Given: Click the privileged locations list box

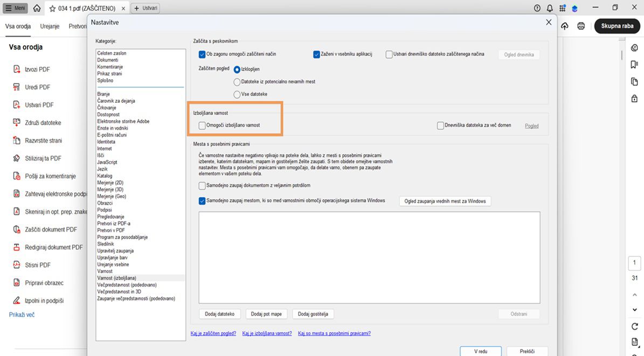Looking at the screenshot, I should click(x=369, y=257).
